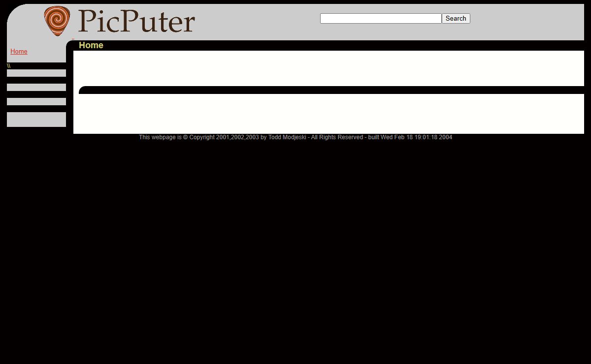This screenshot has height=364, width=591.
Task: Click the black rounded divider bar between panels
Action: click(331, 90)
